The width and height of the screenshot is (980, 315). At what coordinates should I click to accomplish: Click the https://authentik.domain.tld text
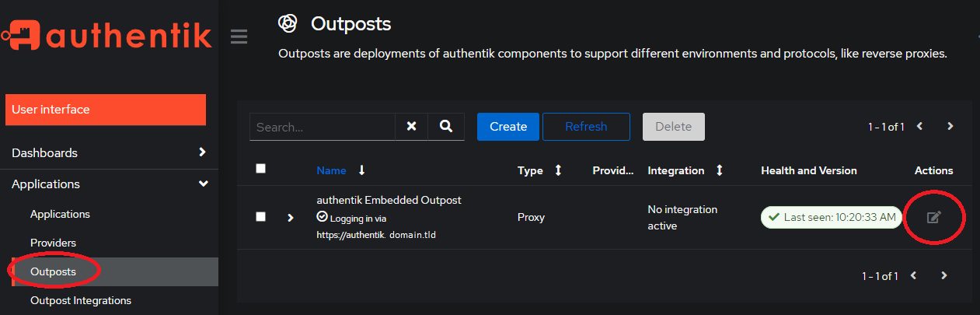[x=376, y=234]
